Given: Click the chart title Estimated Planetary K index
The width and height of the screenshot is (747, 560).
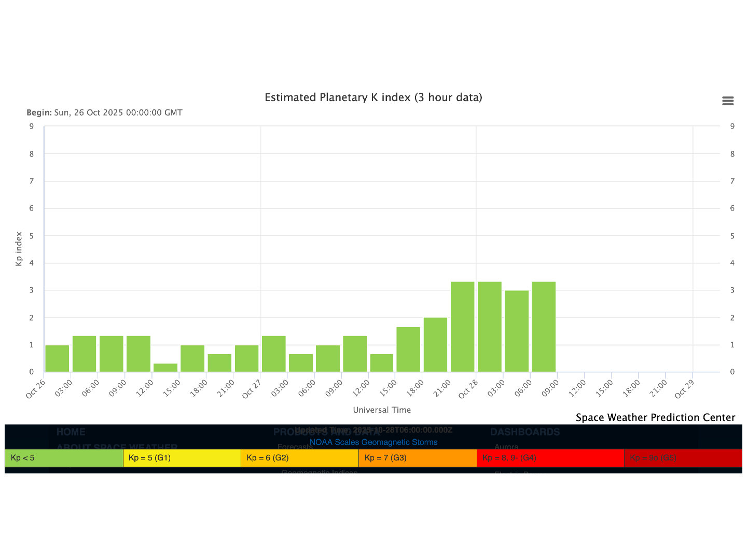Looking at the screenshot, I should click(373, 97).
